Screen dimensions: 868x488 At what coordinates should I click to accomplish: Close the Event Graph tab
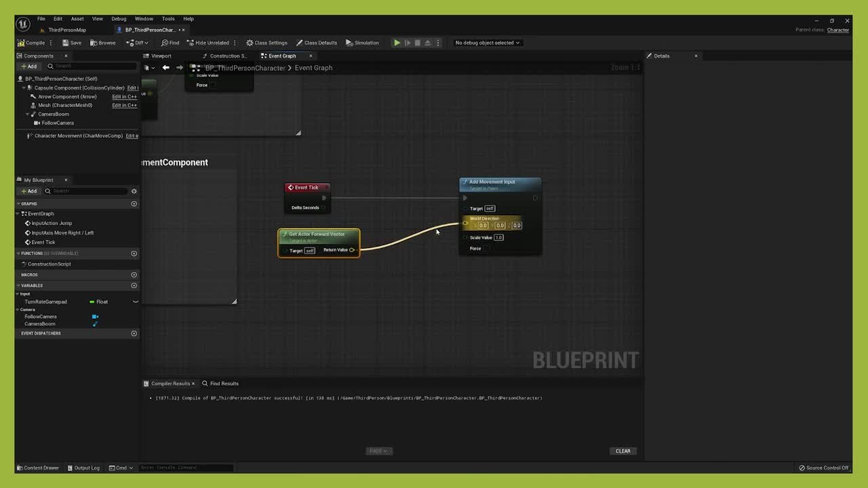tap(311, 56)
